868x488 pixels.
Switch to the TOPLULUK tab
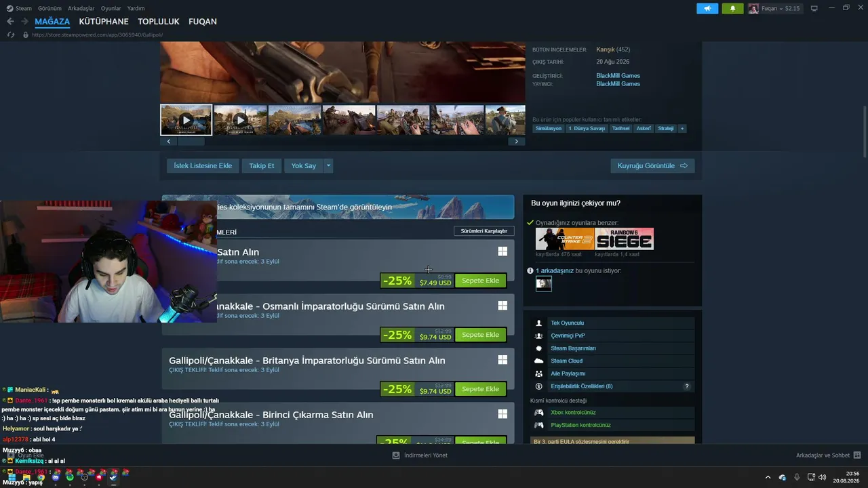[x=159, y=22]
